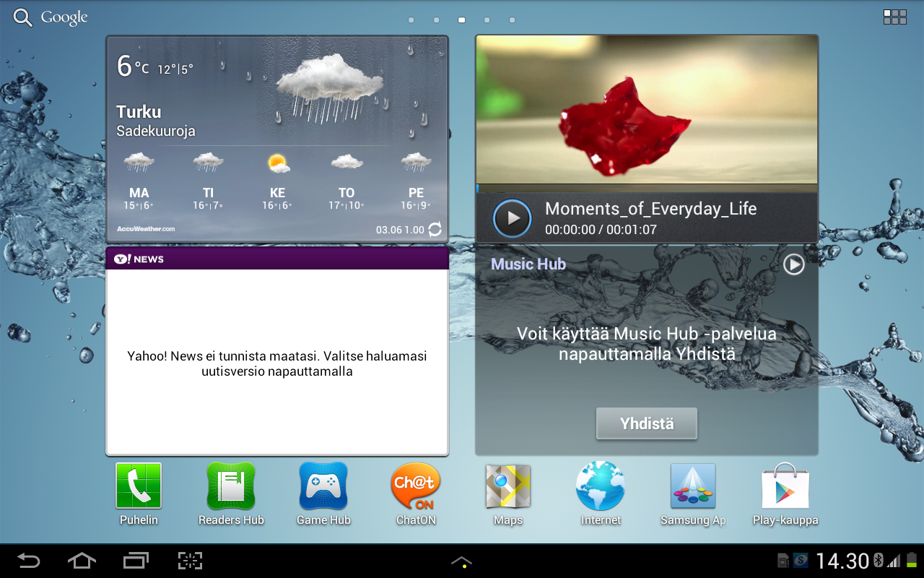Tap the signal strength indicator
This screenshot has height=578, width=924.
coord(894,561)
